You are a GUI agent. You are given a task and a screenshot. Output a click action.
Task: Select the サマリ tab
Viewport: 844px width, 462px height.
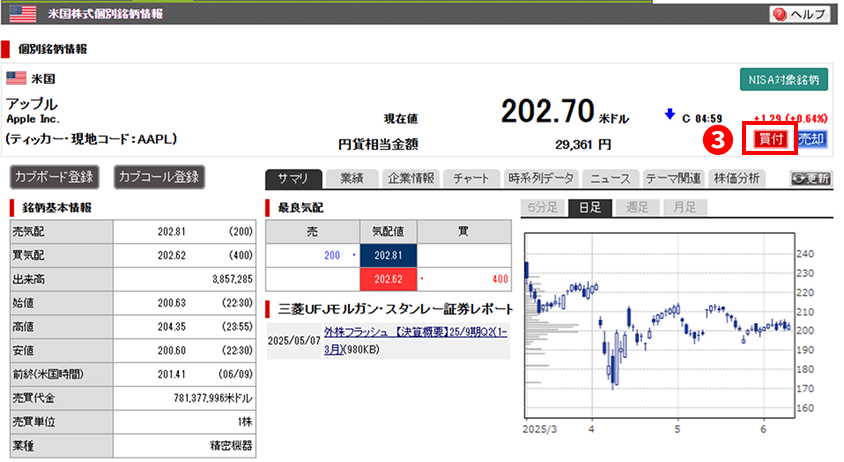pos(294,179)
